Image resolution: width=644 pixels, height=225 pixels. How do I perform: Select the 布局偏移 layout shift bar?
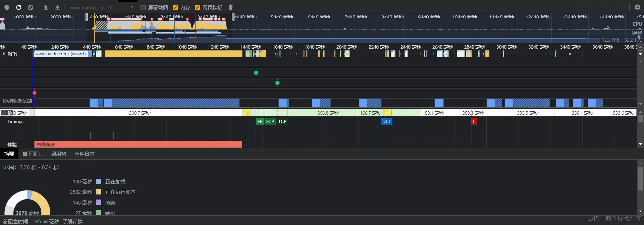click(138, 145)
